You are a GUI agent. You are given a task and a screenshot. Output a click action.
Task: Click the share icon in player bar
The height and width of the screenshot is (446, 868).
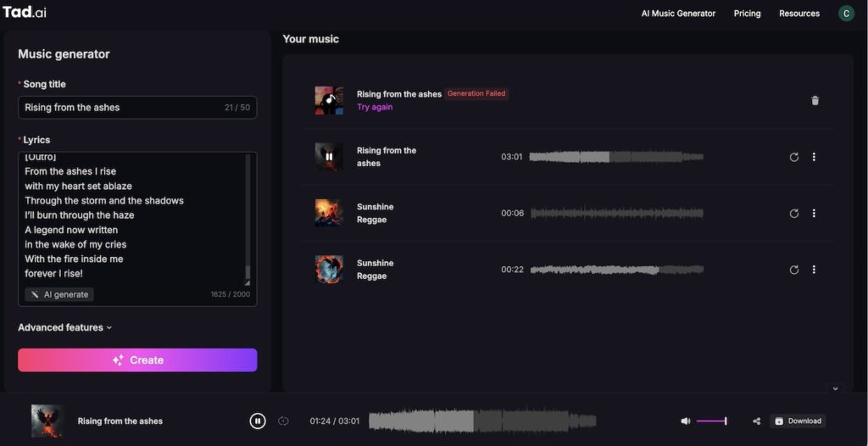[756, 421]
